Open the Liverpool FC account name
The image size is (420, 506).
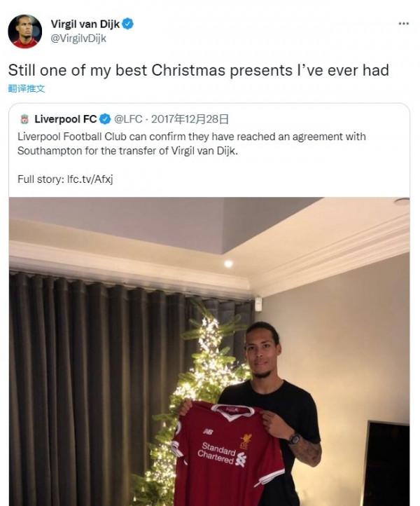pyautogui.click(x=66, y=119)
